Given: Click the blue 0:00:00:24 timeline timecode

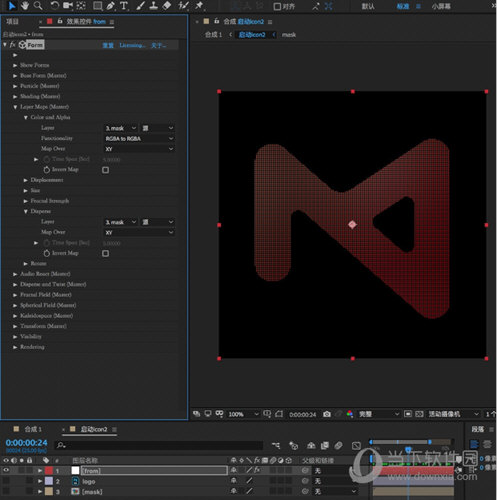Looking at the screenshot, I should pyautogui.click(x=26, y=442).
